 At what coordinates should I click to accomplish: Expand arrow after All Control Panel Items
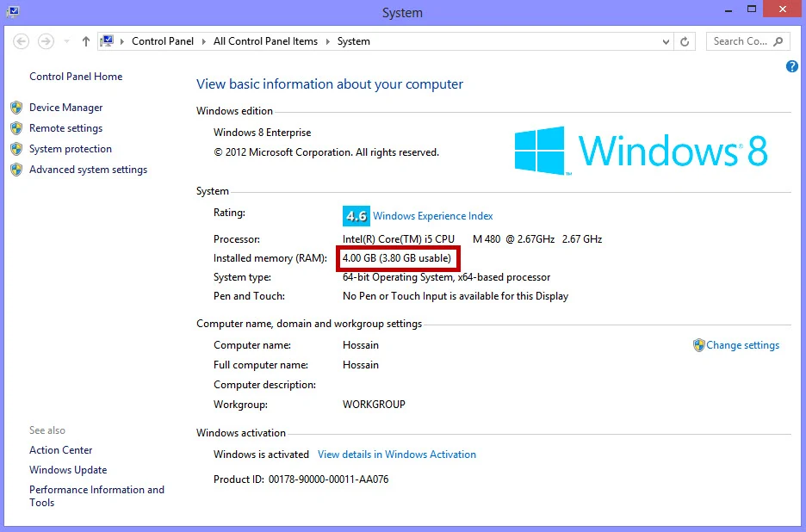pos(327,41)
